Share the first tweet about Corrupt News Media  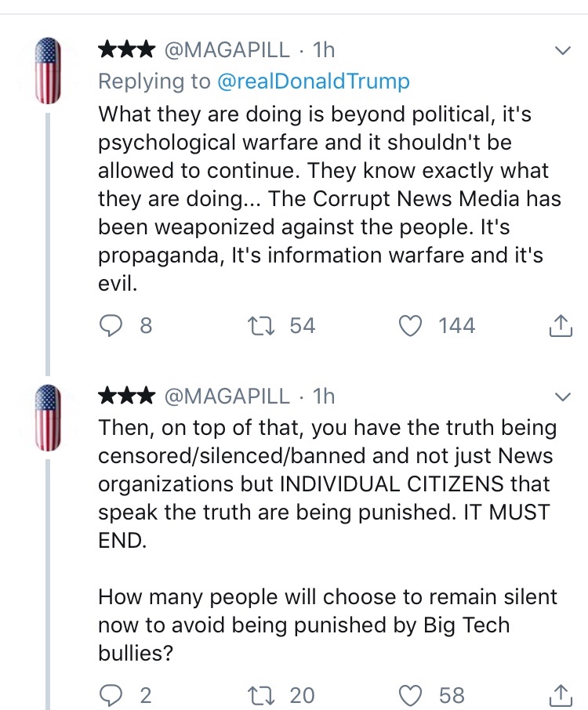[559, 325]
